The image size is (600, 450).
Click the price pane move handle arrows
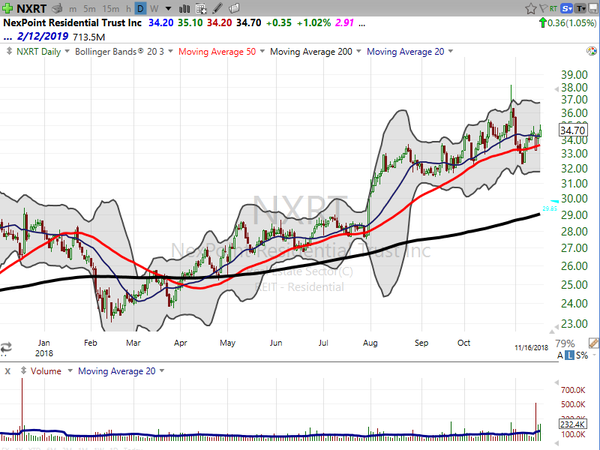tap(9, 51)
